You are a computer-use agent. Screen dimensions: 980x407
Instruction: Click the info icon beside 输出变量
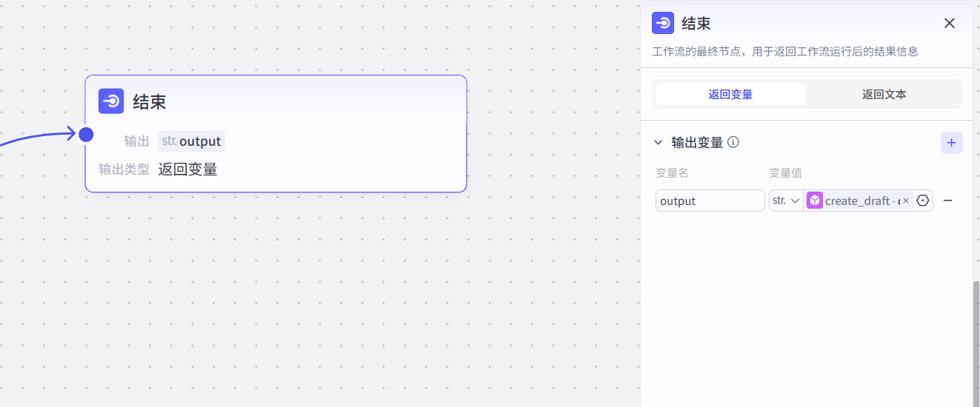click(733, 142)
